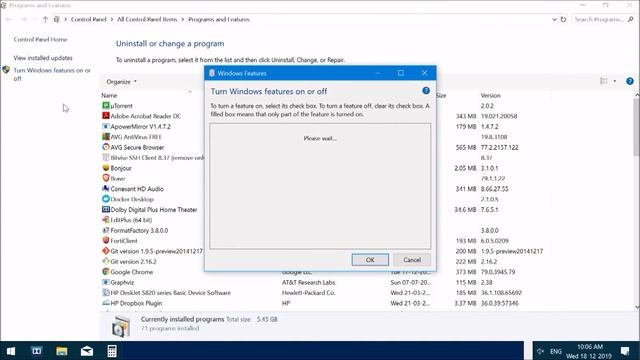640x360 pixels.
Task: Click the Hewlett-Packard Co. publisher cell
Action: click(x=309, y=293)
